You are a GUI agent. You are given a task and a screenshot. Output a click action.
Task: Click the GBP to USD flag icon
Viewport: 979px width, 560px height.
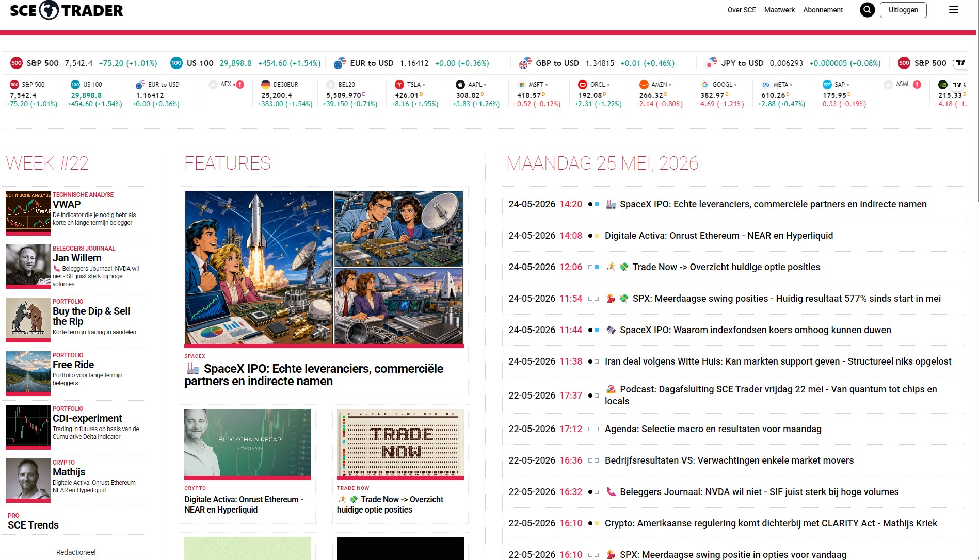525,63
